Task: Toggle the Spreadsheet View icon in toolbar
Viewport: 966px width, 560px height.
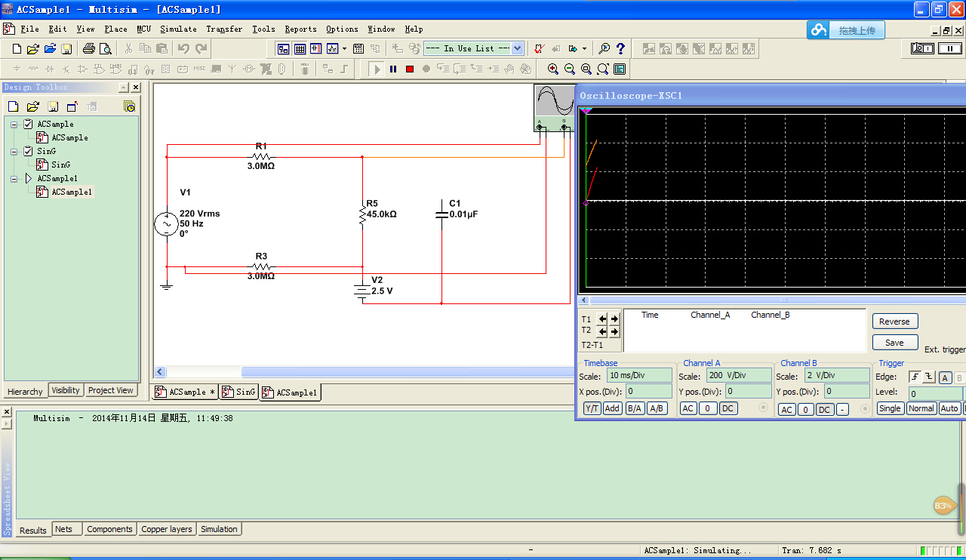Action: click(x=300, y=48)
